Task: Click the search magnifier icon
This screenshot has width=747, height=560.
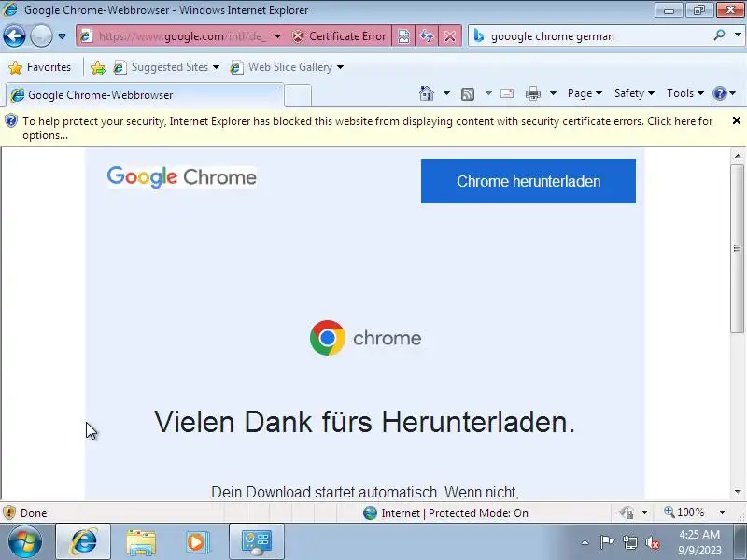Action: click(719, 35)
